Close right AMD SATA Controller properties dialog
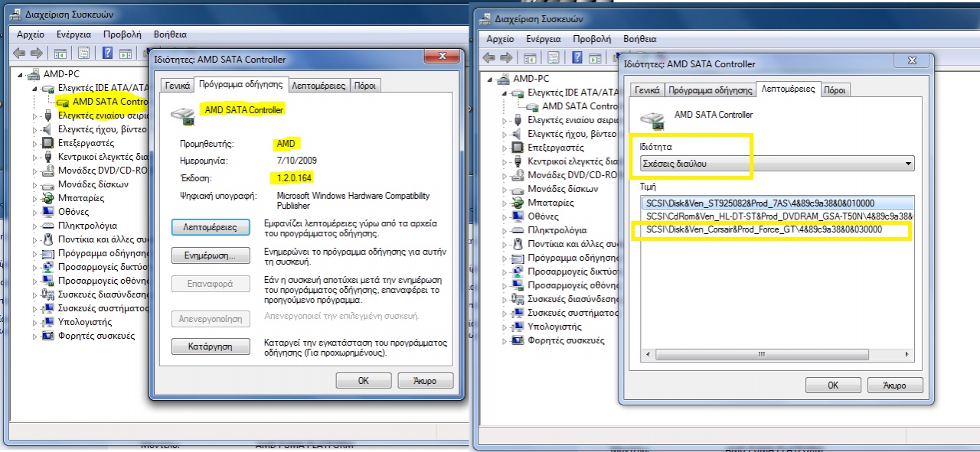 tap(911, 61)
